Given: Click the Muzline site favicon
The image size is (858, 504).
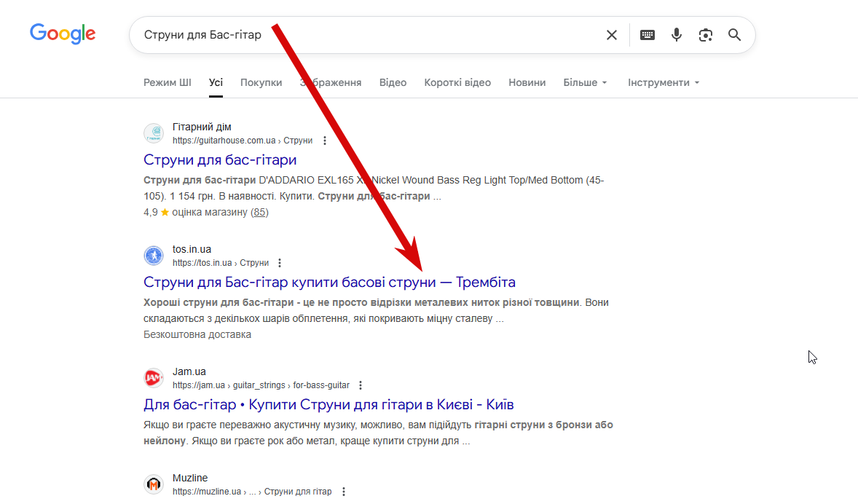Looking at the screenshot, I should coord(154,484).
